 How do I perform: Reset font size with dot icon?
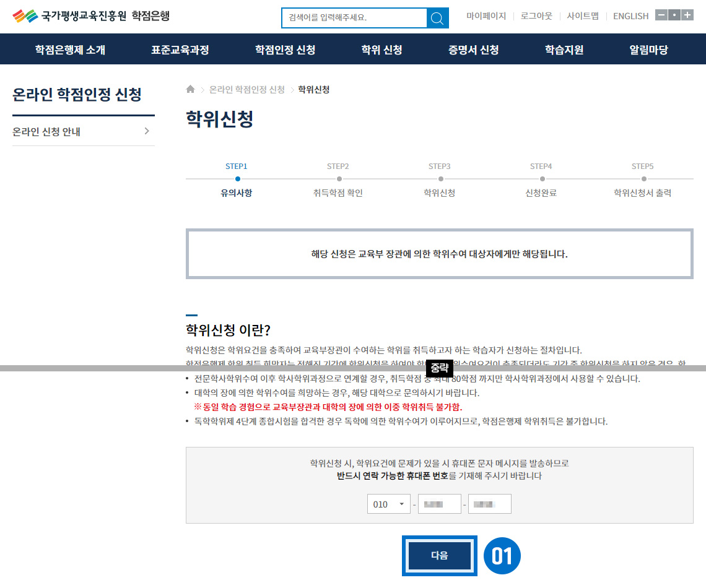click(674, 15)
